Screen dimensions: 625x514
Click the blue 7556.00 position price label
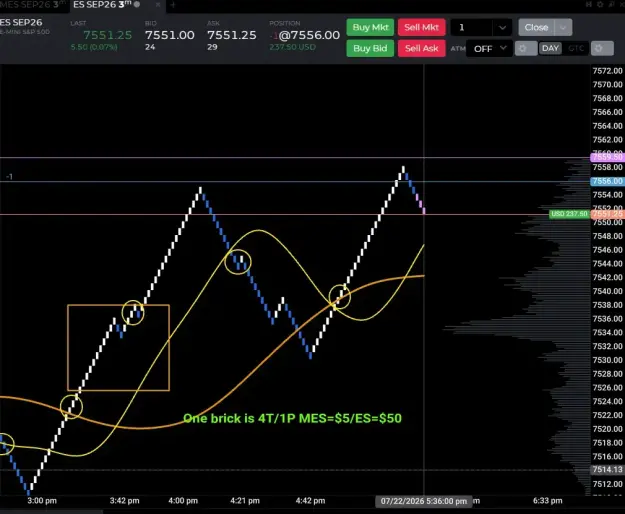(x=607, y=181)
